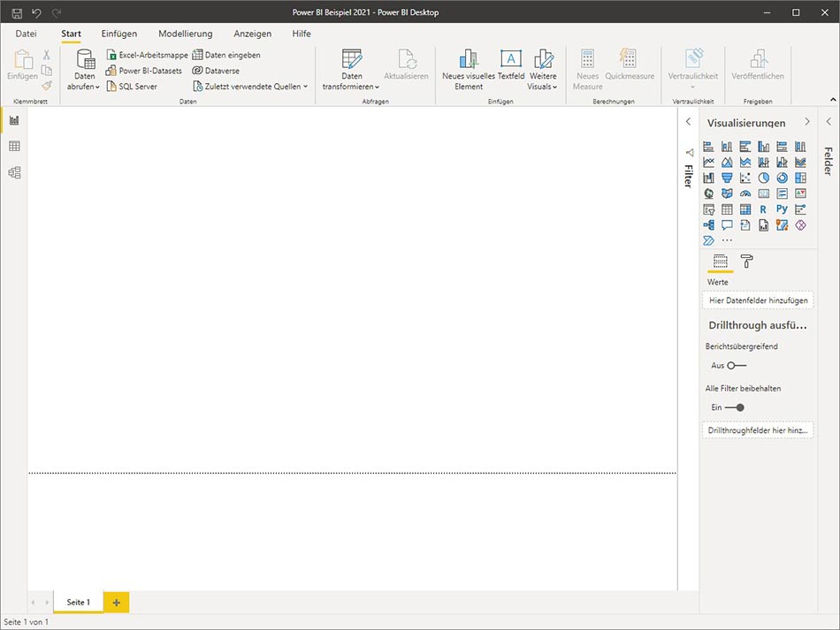This screenshot has height=630, width=840.
Task: Click the Werte data field well
Action: [758, 300]
